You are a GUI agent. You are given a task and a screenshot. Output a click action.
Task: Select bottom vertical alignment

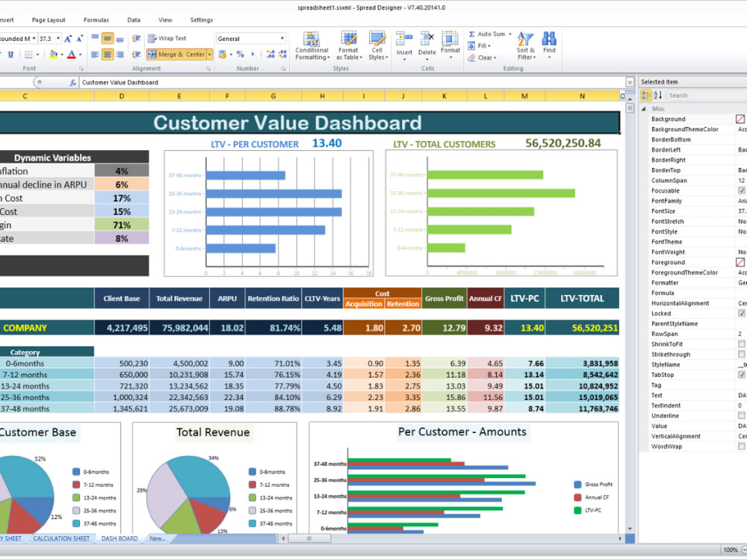click(120, 39)
